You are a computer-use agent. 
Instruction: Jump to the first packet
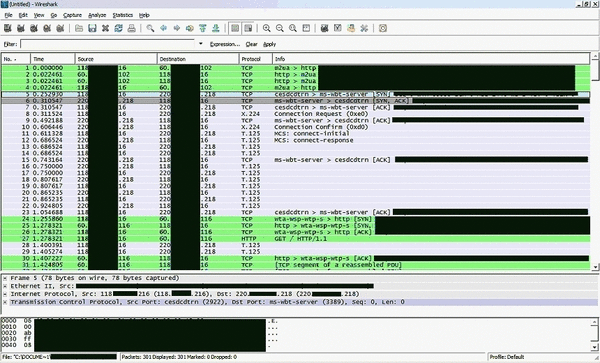203,28
